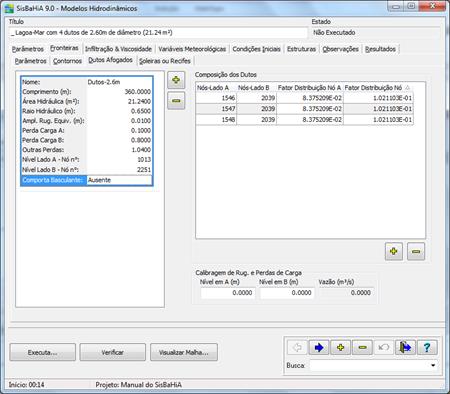Click the Executa... button

click(x=43, y=352)
